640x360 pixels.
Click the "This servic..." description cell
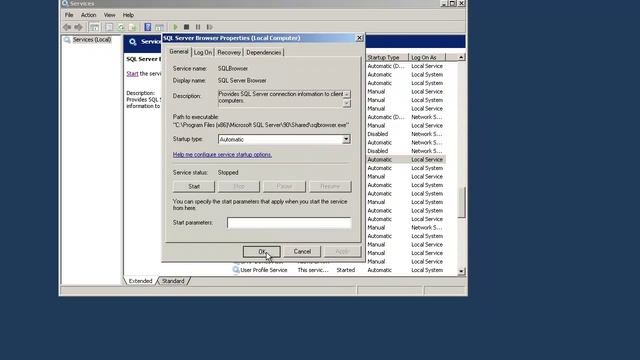tap(313, 270)
